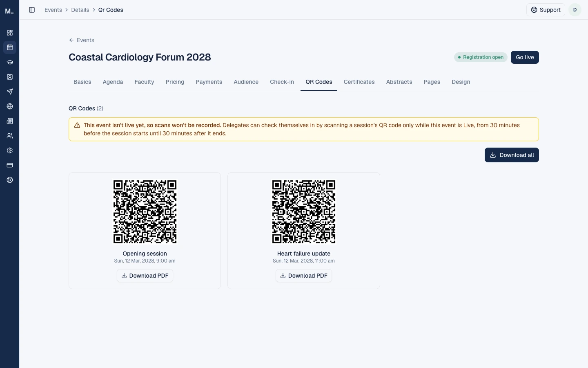Download PDF for Heart failure update
Screen dimensions: 588x368
[x=304, y=276]
